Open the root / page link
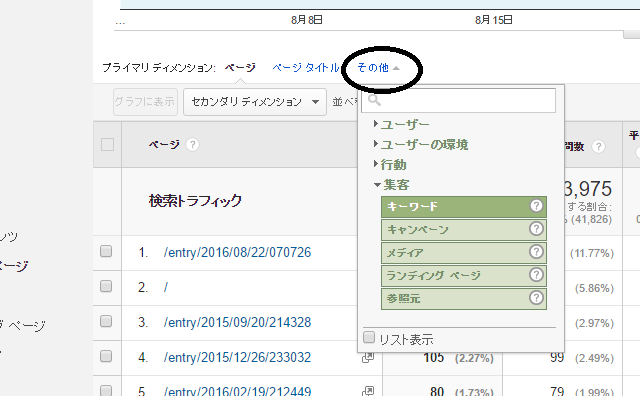The width and height of the screenshot is (640, 396). pyautogui.click(x=166, y=287)
